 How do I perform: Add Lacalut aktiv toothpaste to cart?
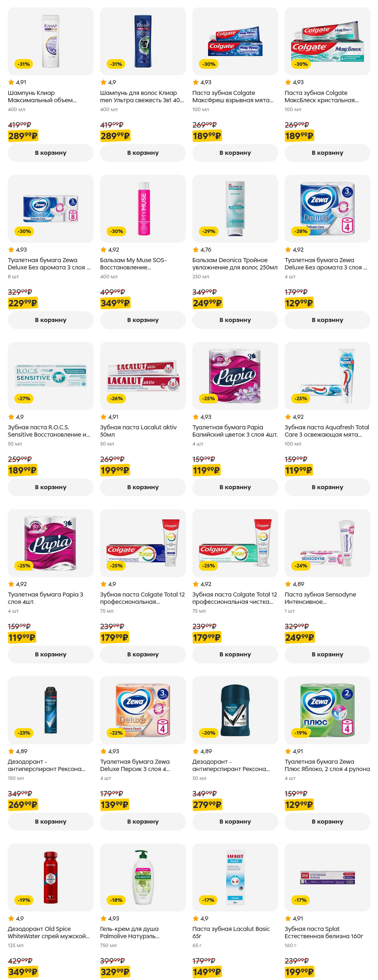tap(143, 487)
